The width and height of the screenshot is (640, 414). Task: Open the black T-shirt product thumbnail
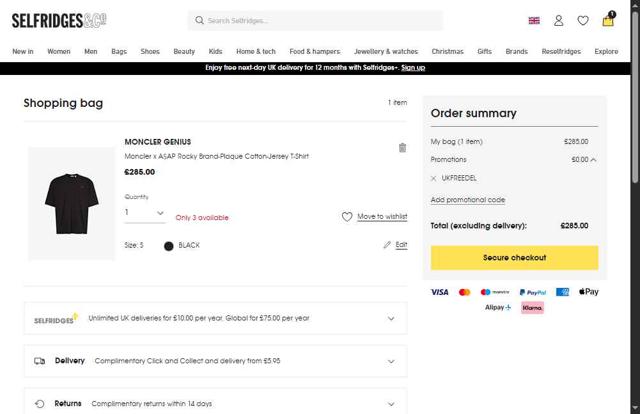point(71,203)
